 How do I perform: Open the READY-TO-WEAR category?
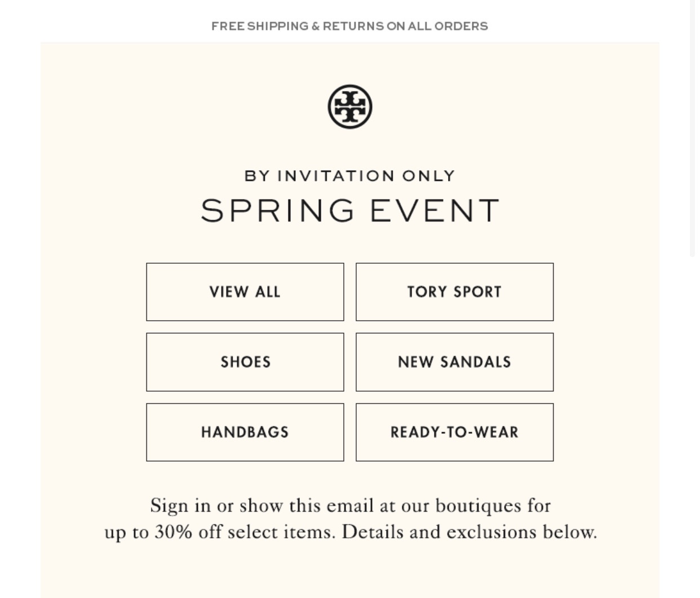tap(455, 432)
